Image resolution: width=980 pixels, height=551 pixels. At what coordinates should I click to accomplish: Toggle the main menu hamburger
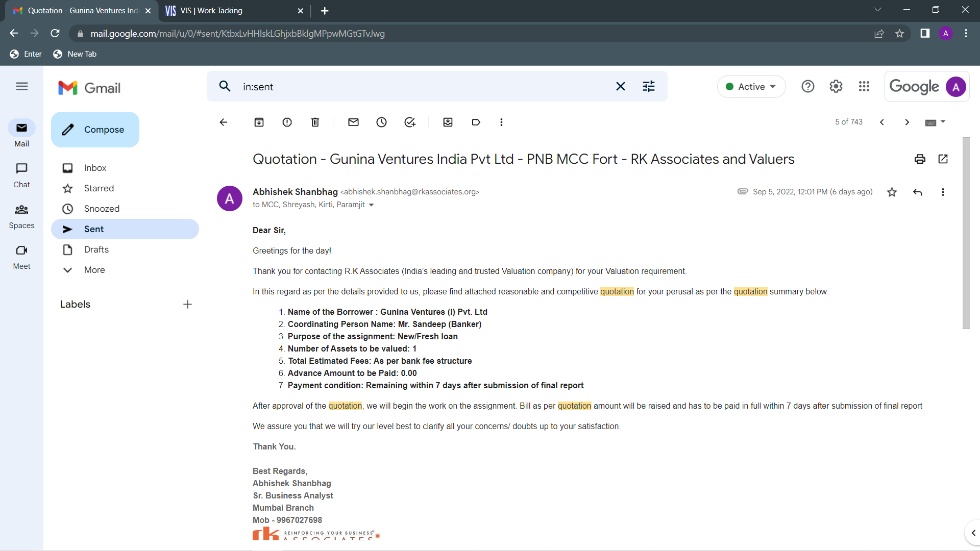[21, 87]
